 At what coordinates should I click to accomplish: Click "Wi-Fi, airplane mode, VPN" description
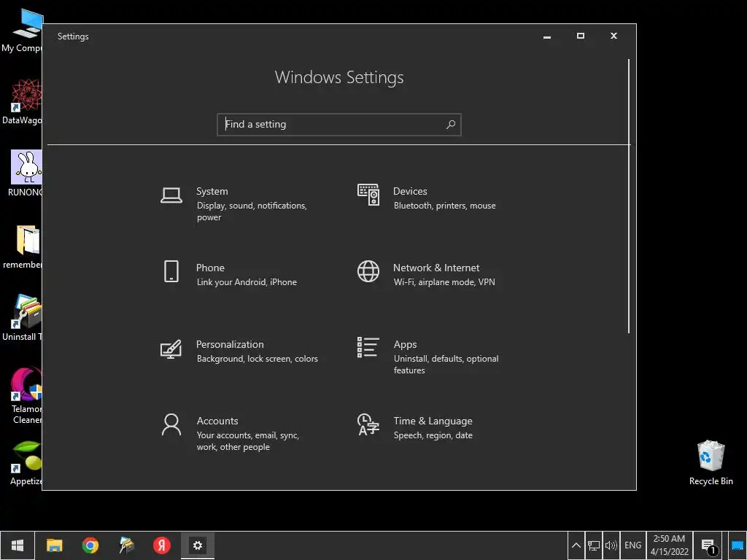point(444,282)
